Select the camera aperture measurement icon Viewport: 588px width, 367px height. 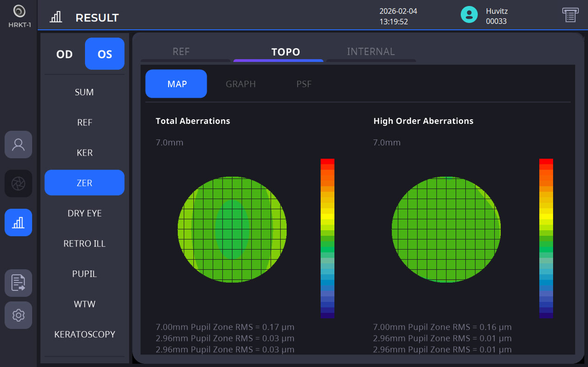(18, 184)
